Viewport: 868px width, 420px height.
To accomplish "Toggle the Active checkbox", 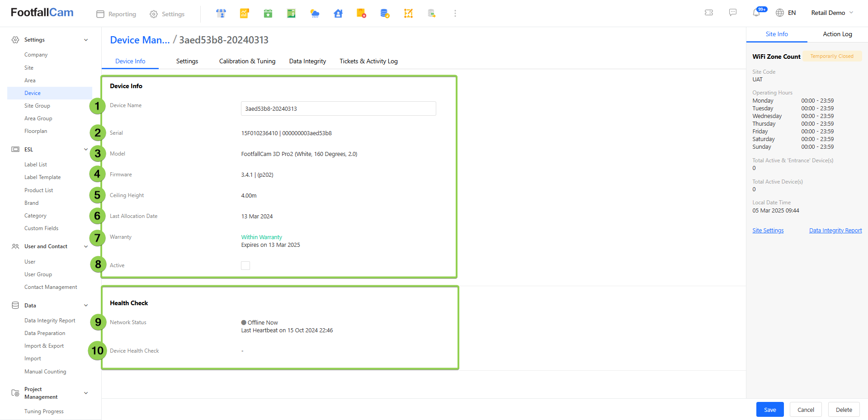I will pyautogui.click(x=245, y=265).
